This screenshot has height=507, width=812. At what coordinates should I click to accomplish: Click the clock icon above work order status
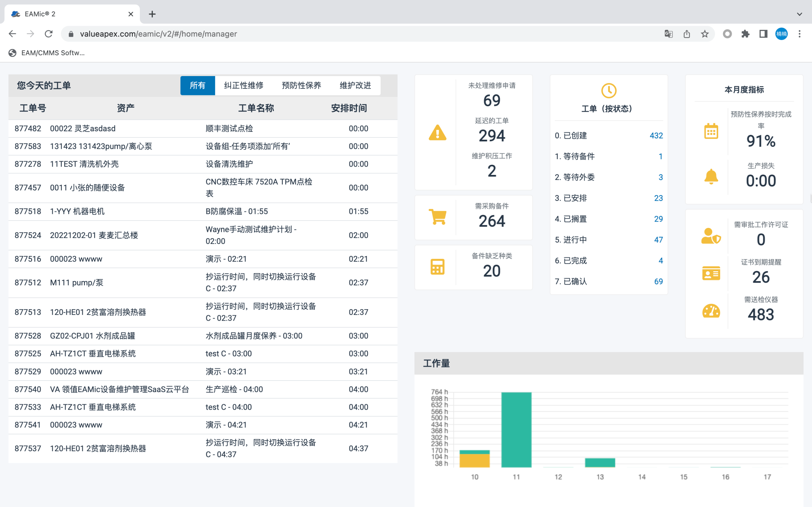[608, 91]
